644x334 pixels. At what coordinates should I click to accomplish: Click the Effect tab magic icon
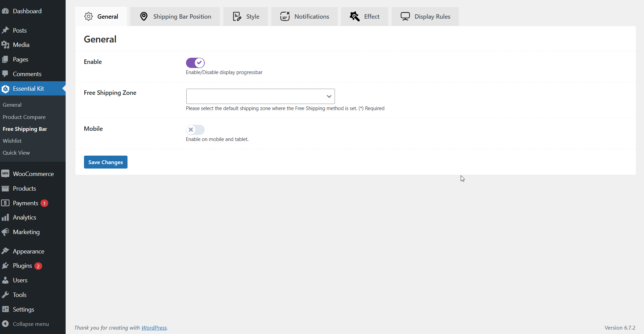click(x=355, y=16)
